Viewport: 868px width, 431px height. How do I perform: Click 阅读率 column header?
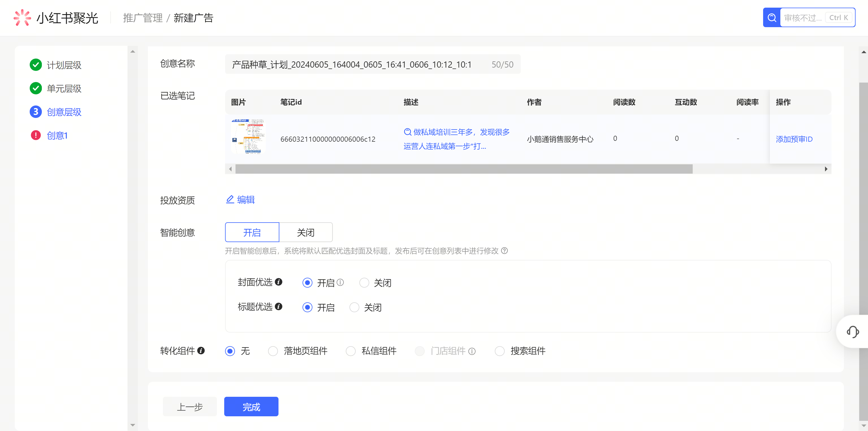tap(747, 102)
